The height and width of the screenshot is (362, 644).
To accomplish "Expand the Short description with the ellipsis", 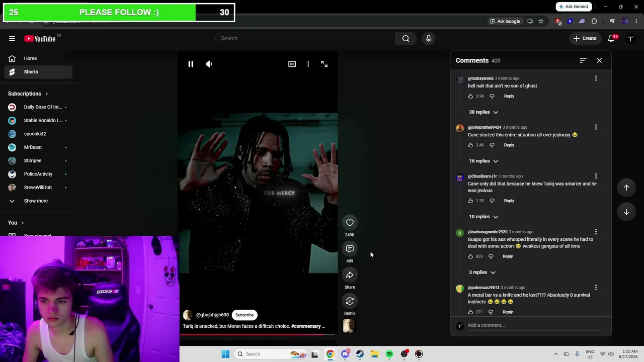I will (x=324, y=326).
